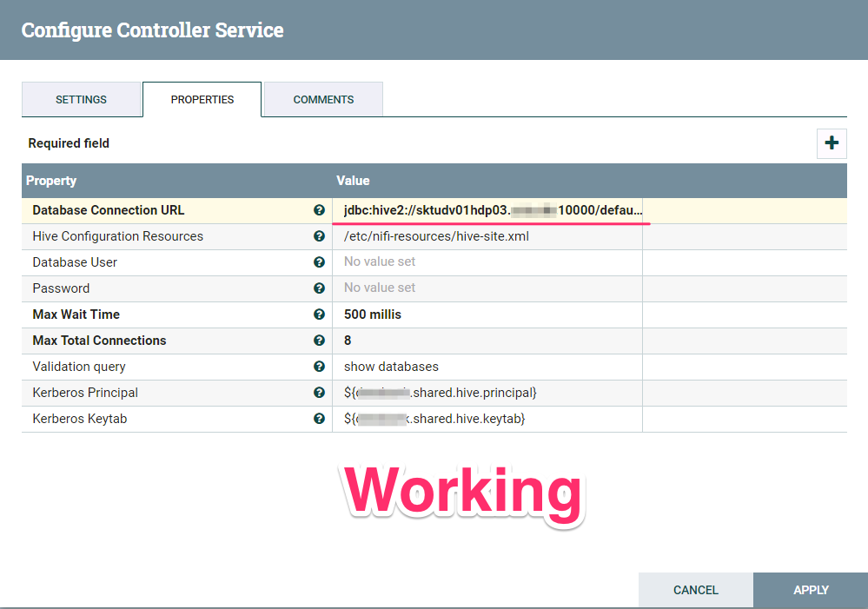868x609 pixels.
Task: Edit the 500 millis value
Action: click(x=487, y=314)
